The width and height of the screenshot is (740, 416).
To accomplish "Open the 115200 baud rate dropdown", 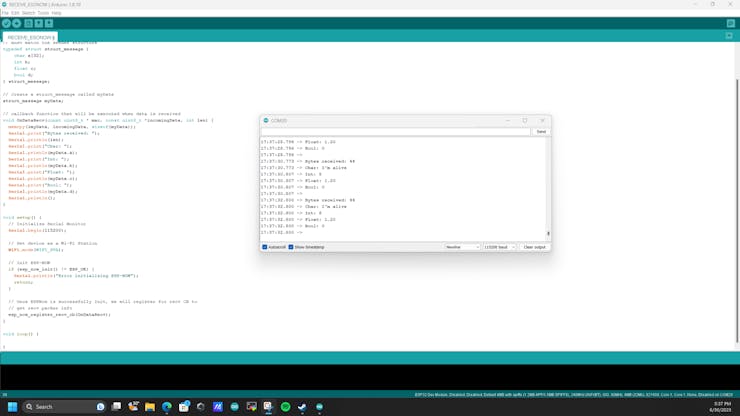I will [x=499, y=247].
